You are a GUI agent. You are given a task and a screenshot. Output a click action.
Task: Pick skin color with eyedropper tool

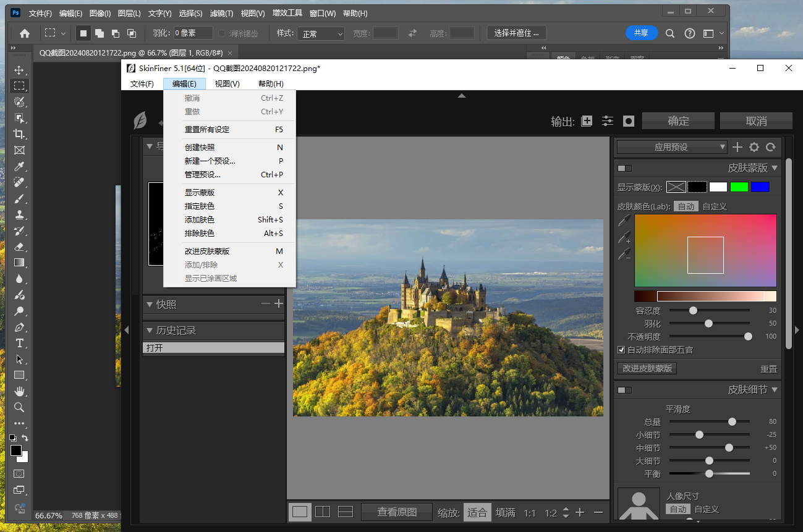(x=624, y=221)
